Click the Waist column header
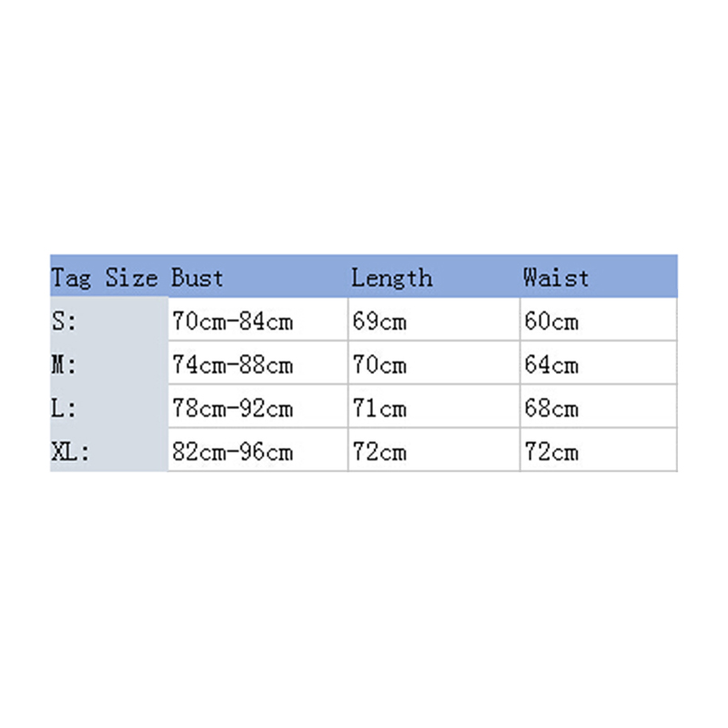The width and height of the screenshot is (728, 728). pyautogui.click(x=555, y=278)
